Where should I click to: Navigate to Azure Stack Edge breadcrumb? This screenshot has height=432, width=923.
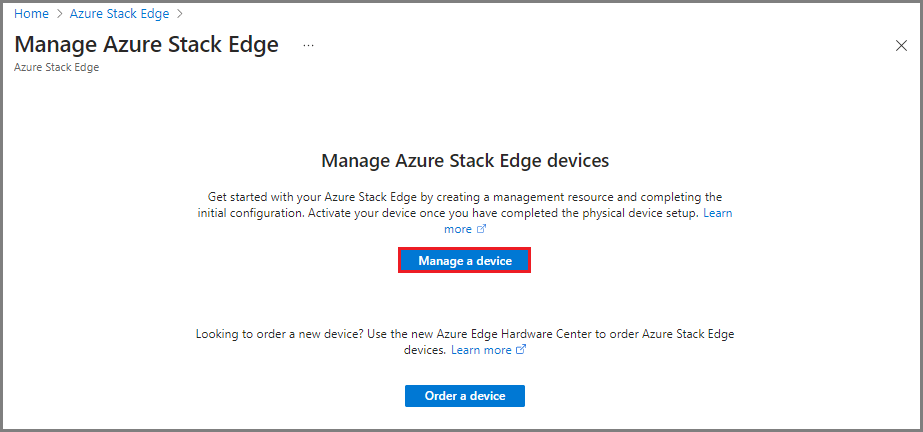point(119,14)
